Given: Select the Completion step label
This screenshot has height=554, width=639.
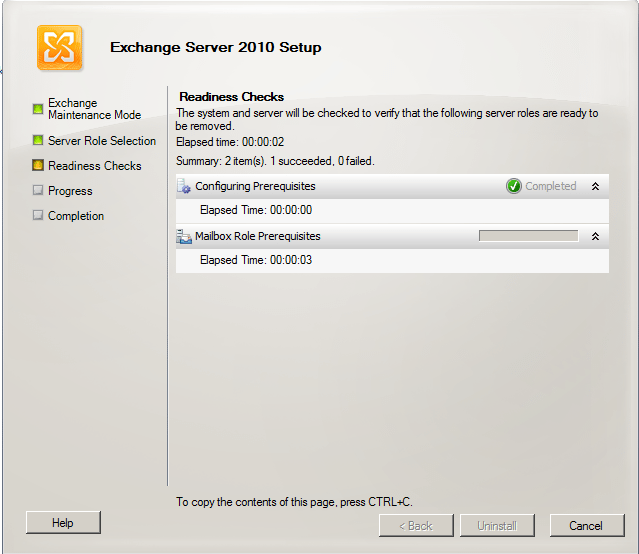Looking at the screenshot, I should click(76, 216).
